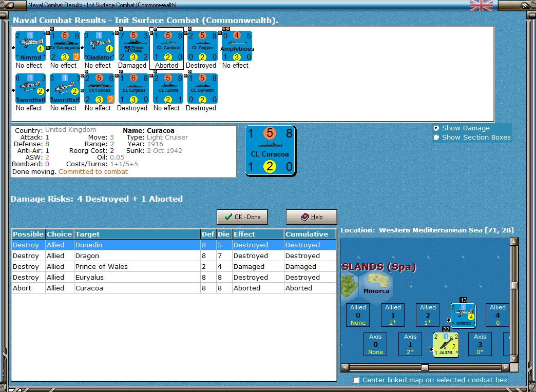Click the Damage Risks summary text
This screenshot has width=536, height=392.
[x=97, y=199]
